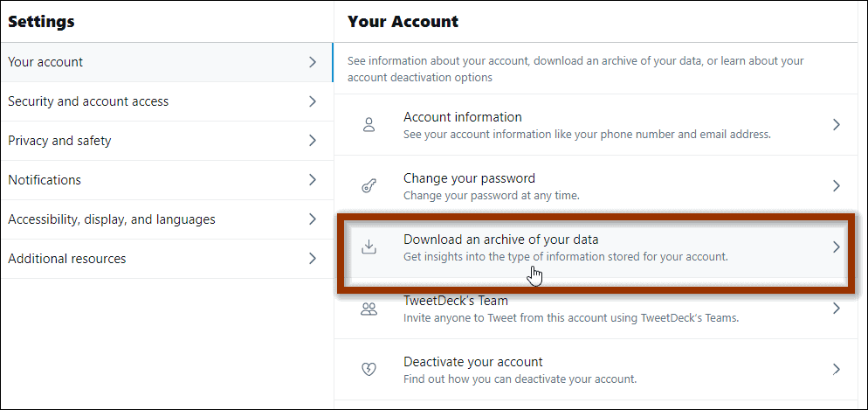The height and width of the screenshot is (410, 868).
Task: Click the two-people icon next to TweetDeck's Team
Action: [369, 309]
